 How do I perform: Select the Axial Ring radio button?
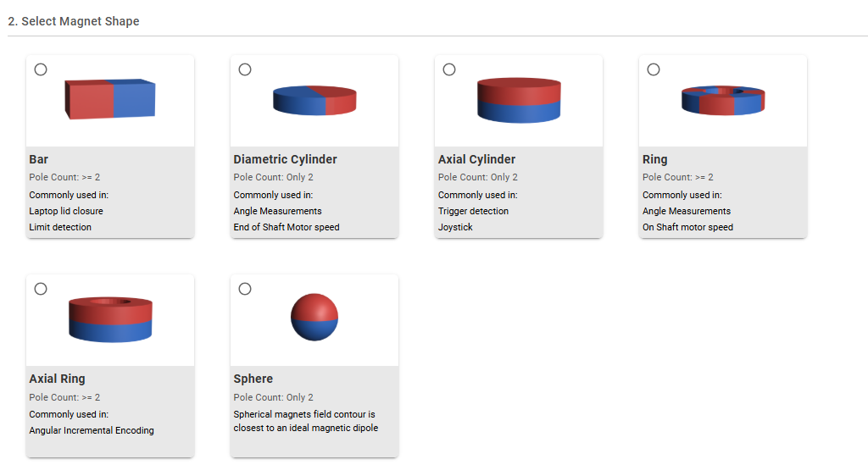pos(41,289)
